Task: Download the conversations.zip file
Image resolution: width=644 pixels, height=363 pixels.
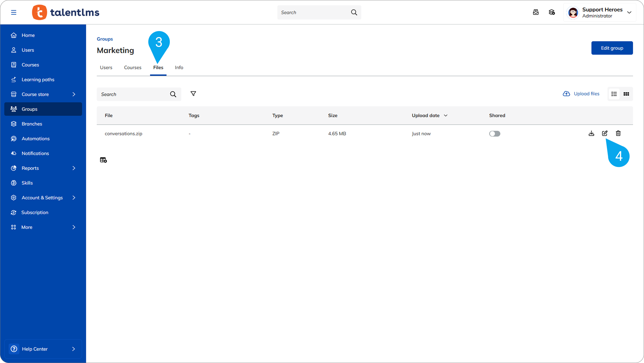Action: [x=591, y=133]
